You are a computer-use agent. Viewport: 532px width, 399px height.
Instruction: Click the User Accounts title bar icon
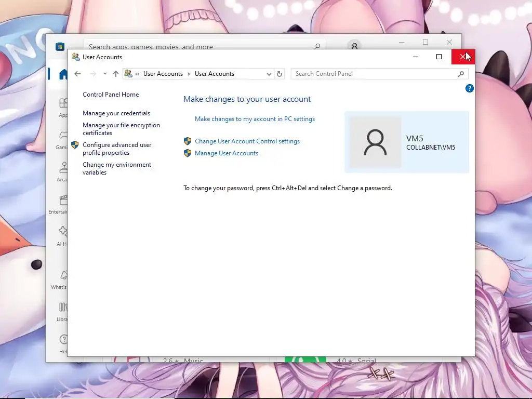click(x=76, y=57)
